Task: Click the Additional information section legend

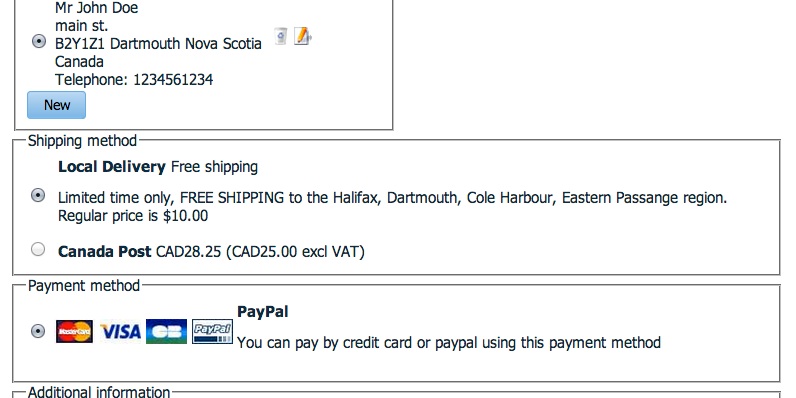Action: [99, 392]
